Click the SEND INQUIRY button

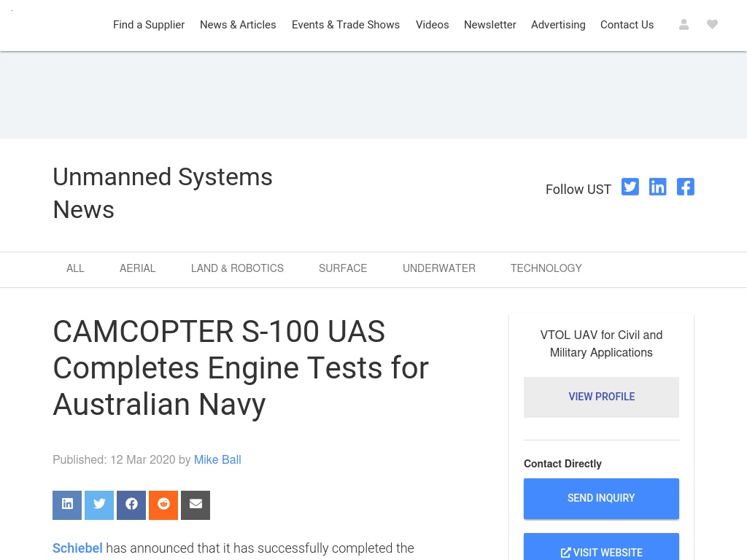tap(601, 499)
